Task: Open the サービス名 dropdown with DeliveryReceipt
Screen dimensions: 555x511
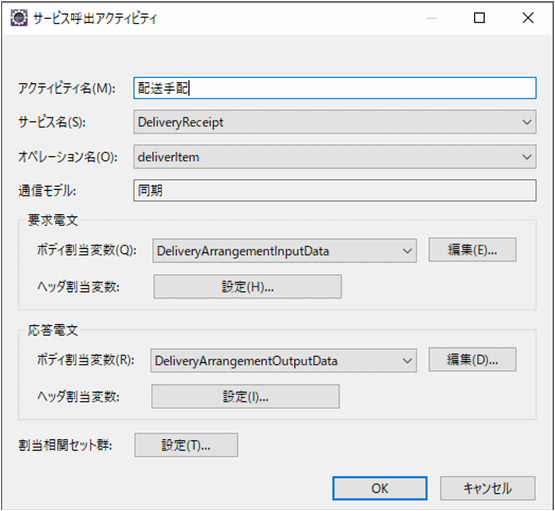Action: point(334,122)
